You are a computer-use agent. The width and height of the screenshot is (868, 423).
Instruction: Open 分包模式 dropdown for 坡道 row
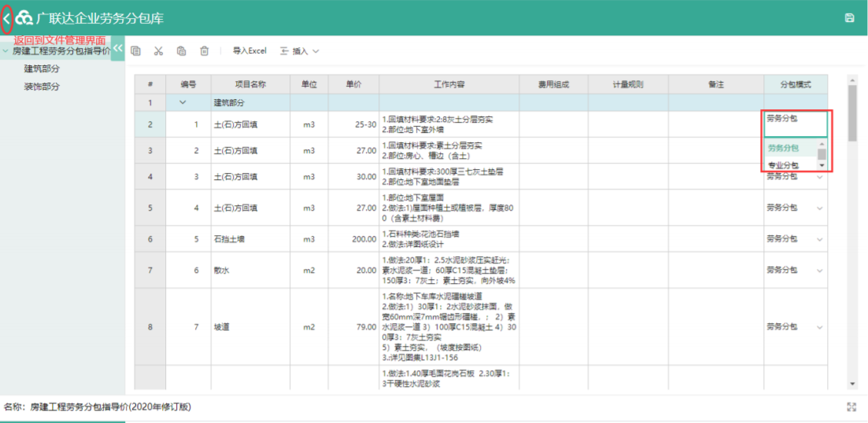coord(820,327)
